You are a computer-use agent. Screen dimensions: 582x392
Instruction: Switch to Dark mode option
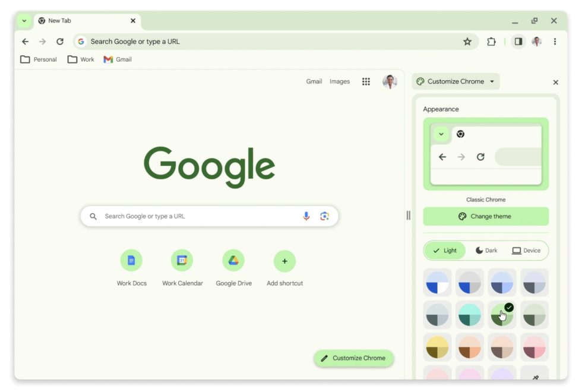[486, 251]
